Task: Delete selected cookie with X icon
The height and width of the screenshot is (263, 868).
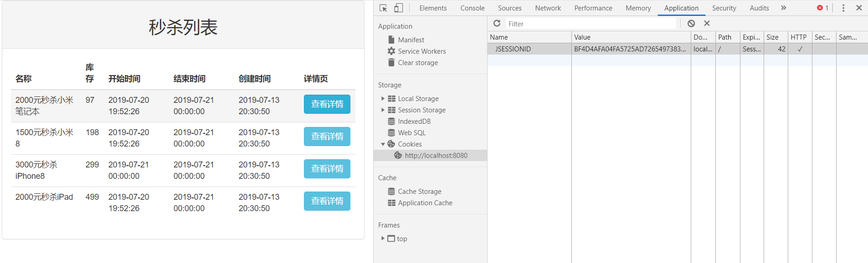Action: [707, 23]
